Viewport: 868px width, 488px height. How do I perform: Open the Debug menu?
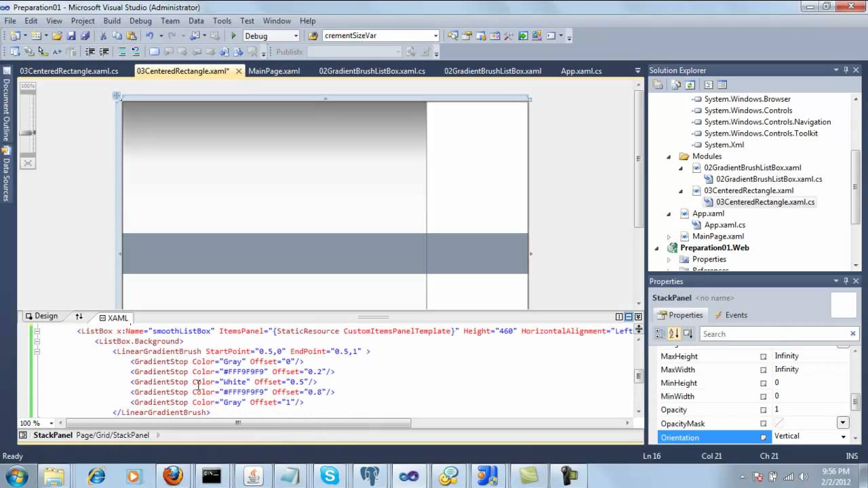(140, 21)
